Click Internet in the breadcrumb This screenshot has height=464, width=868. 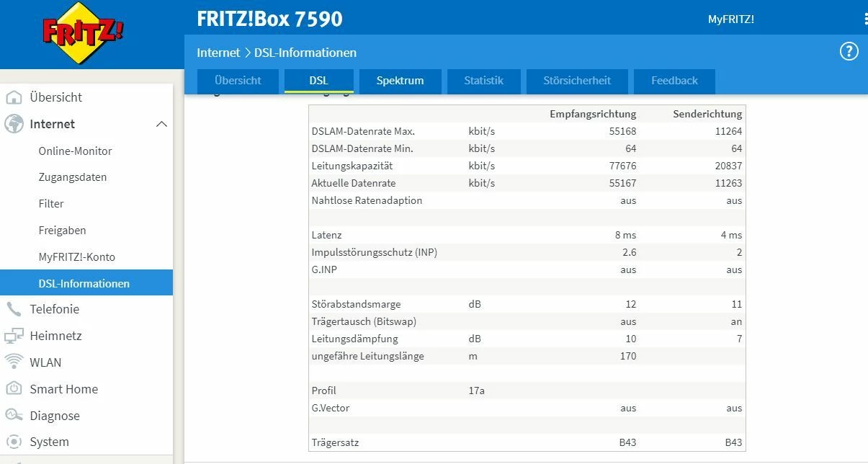[x=218, y=53]
